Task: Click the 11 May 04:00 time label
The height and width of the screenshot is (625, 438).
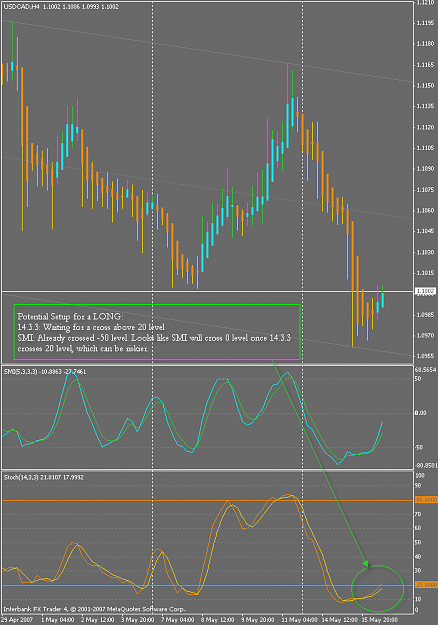Action: (299, 620)
